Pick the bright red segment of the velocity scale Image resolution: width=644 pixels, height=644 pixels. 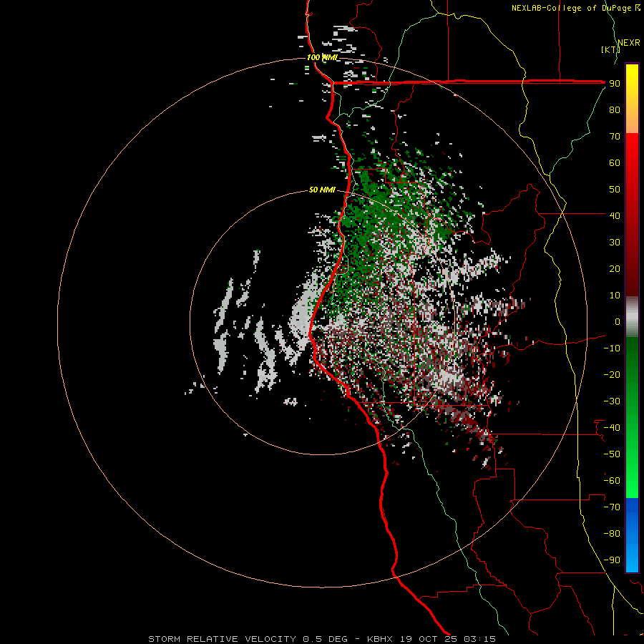(x=632, y=160)
